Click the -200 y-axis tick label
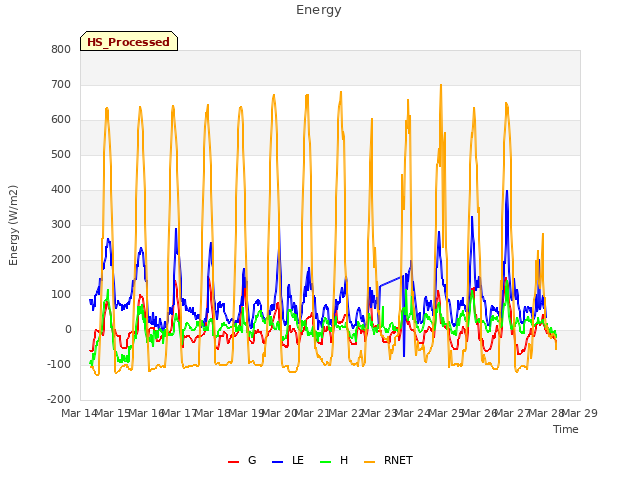 click(59, 400)
